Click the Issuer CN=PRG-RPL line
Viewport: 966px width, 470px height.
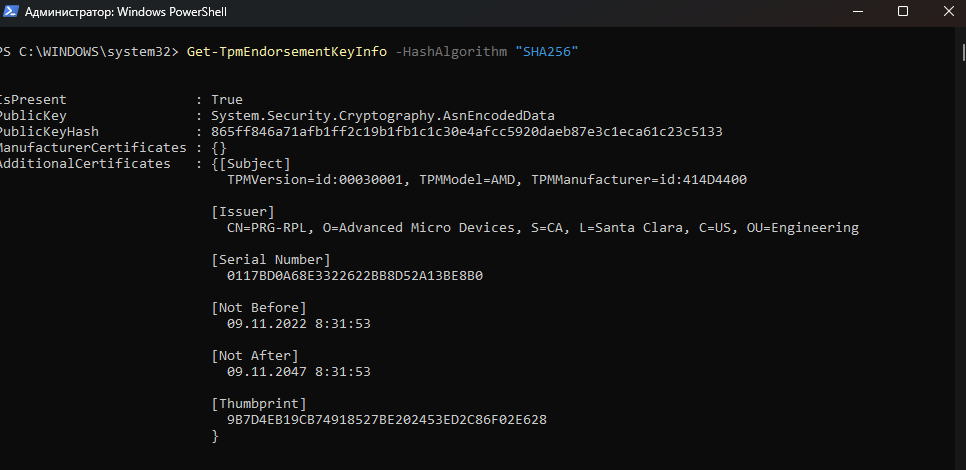pos(543,228)
